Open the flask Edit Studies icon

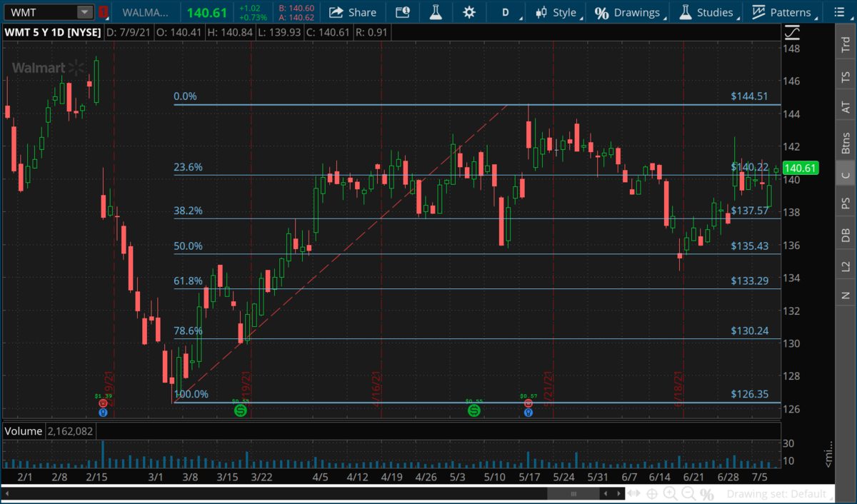click(x=435, y=12)
